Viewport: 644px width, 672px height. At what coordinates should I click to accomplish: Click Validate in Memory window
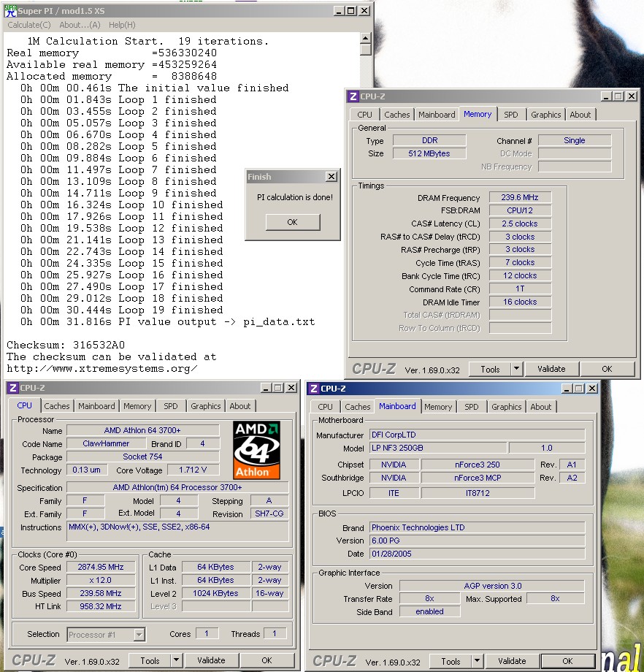[x=551, y=369]
